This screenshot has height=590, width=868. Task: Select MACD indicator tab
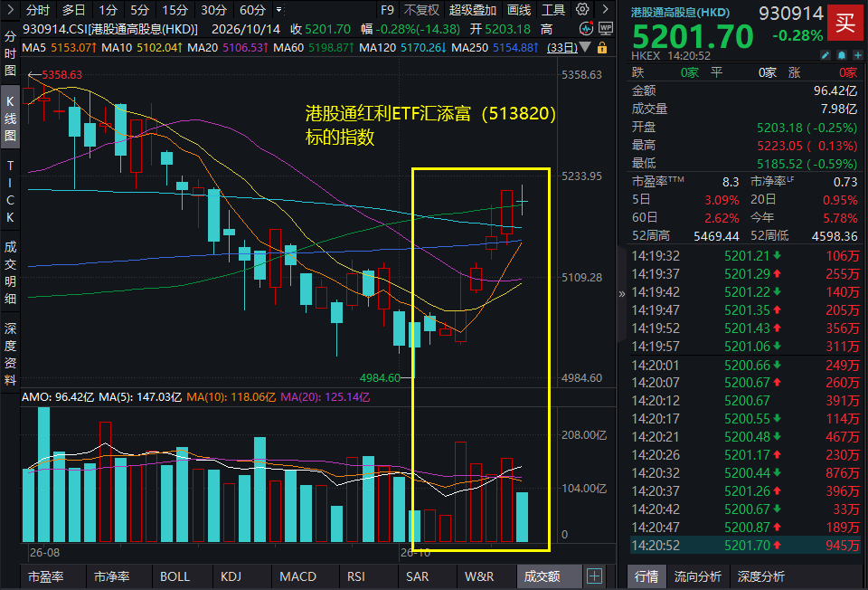pos(297,576)
